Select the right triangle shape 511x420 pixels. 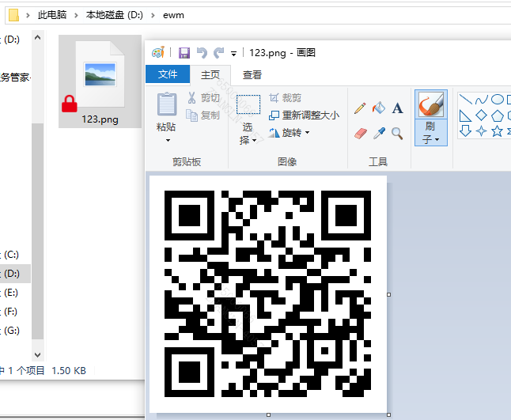(x=465, y=115)
